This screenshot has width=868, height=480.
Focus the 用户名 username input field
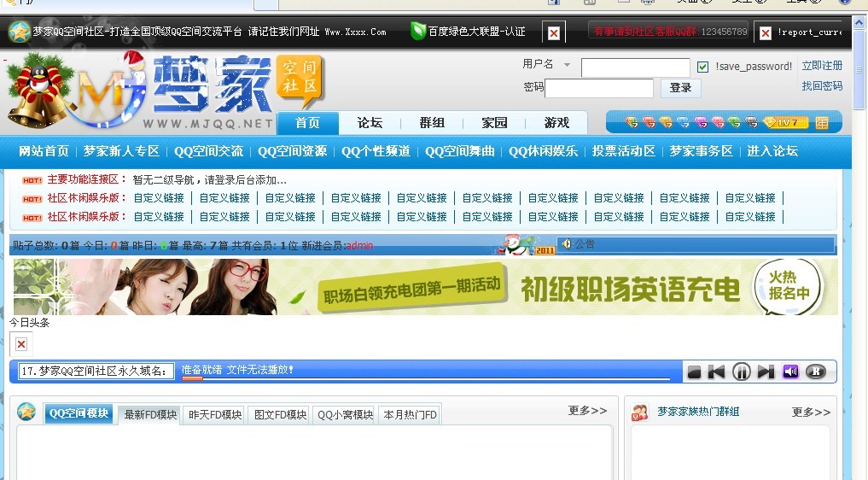click(636, 67)
